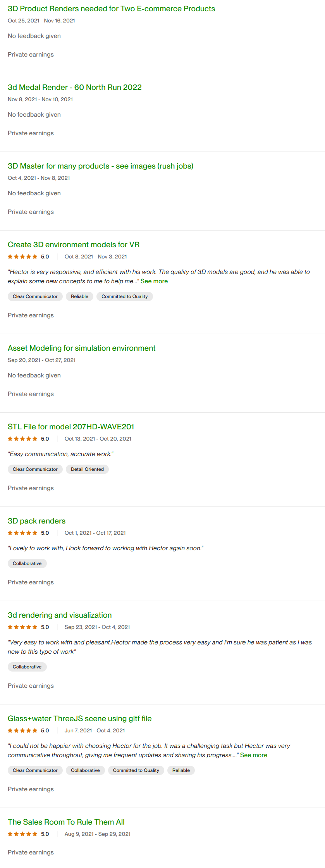Open '3d rendering and visualization' job title
Screen dimensions: 325x868
point(60,615)
